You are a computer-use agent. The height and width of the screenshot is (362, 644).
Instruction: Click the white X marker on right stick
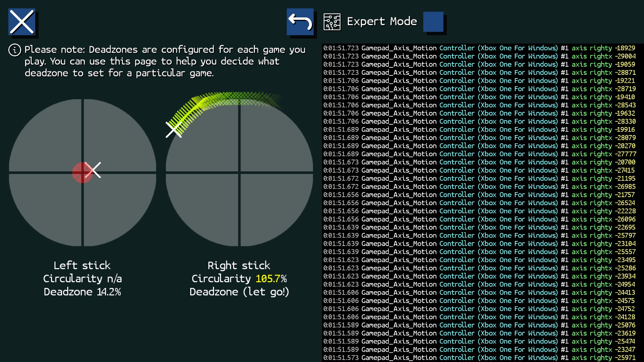point(173,130)
